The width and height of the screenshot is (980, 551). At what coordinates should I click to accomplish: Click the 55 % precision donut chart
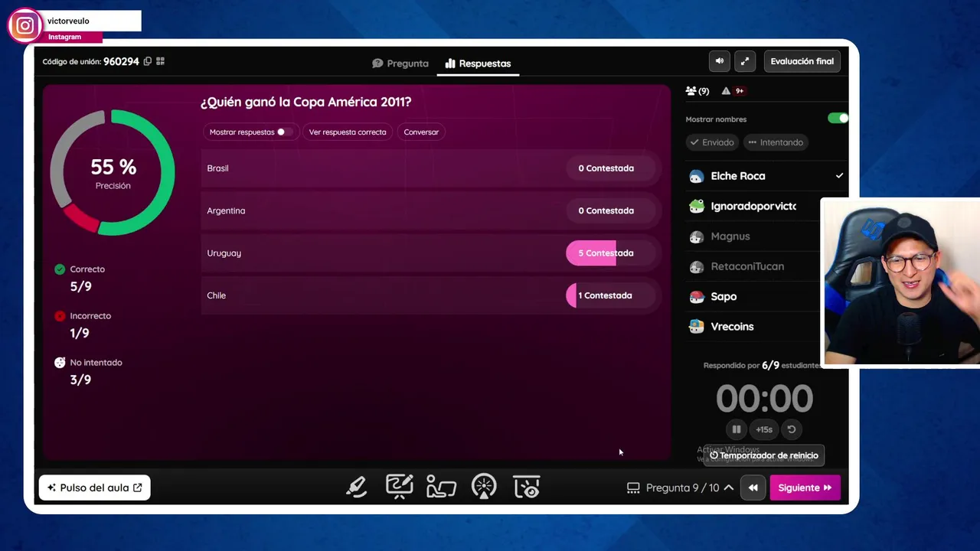click(113, 172)
